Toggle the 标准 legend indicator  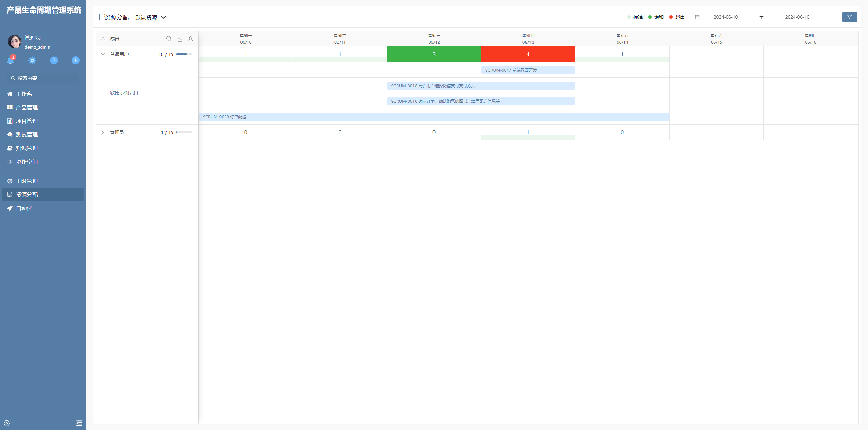pyautogui.click(x=635, y=17)
